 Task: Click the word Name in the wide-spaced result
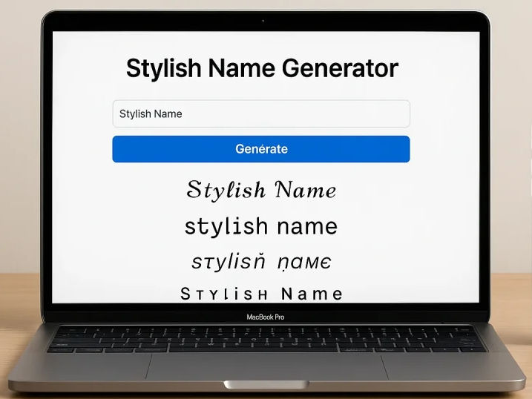pos(312,294)
